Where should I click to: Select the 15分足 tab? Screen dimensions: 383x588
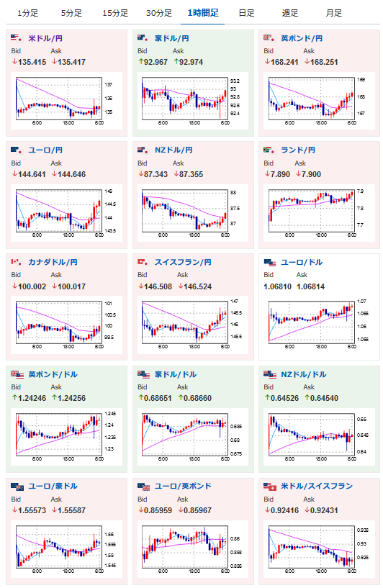[115, 13]
